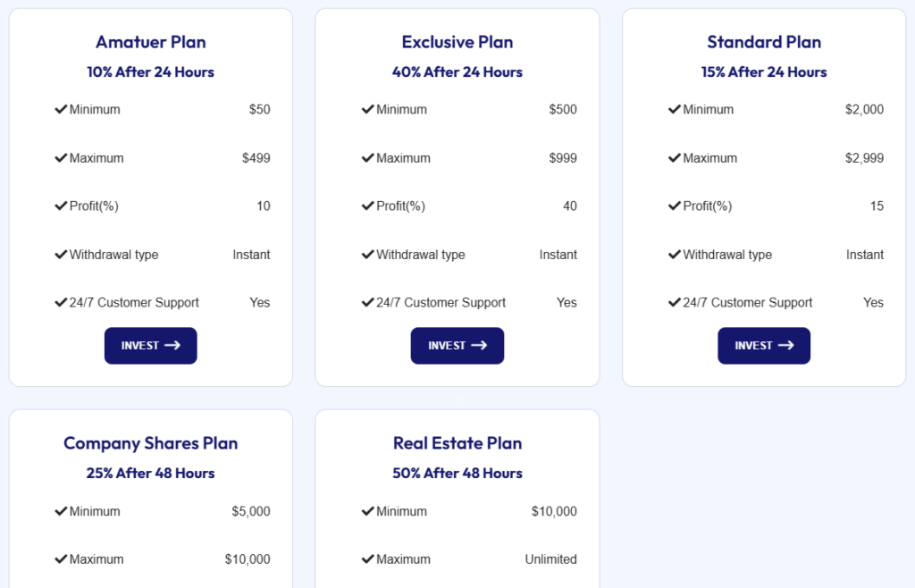Click checkmark beside Standard Plan Maximum
Viewport: 915px width, 588px height.
(675, 158)
